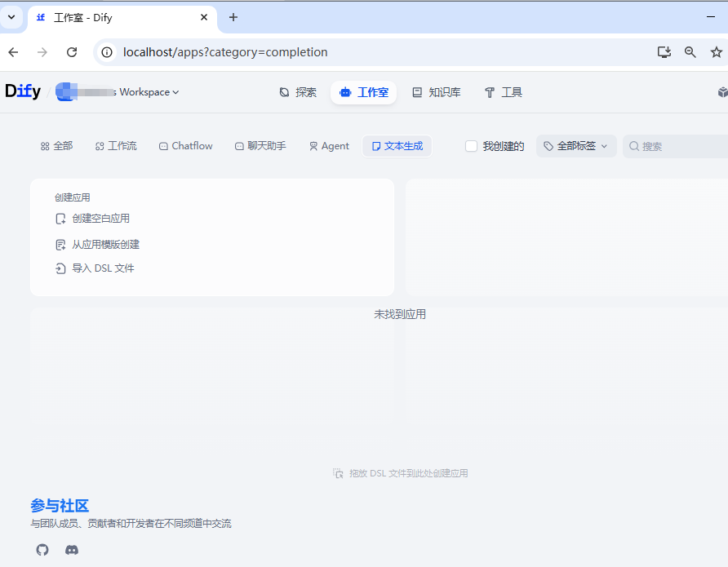
Task: Open a new browser tab
Action: point(233,18)
